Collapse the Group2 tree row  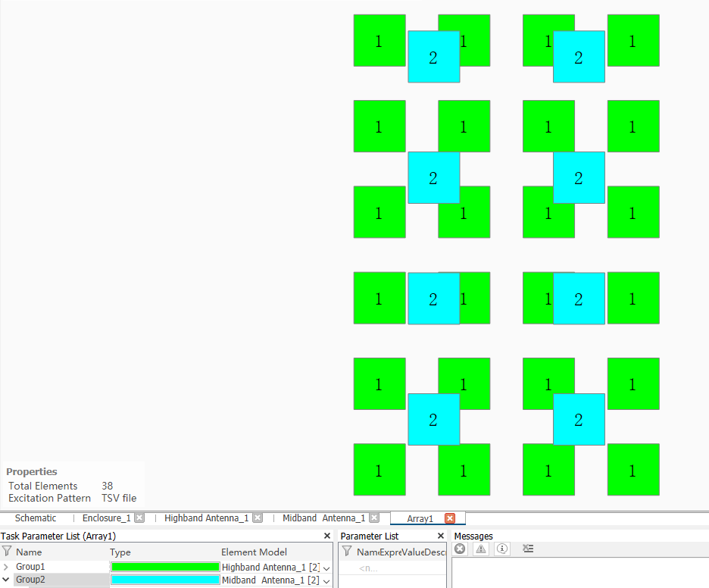pyautogui.click(x=6, y=580)
